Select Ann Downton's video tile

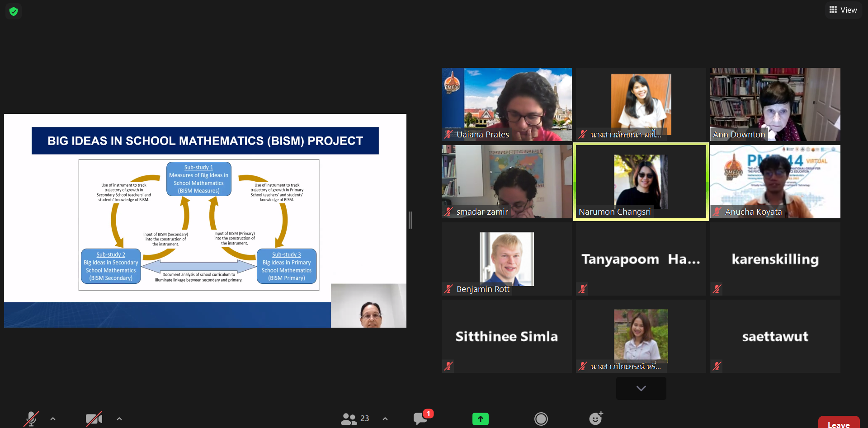[775, 104]
